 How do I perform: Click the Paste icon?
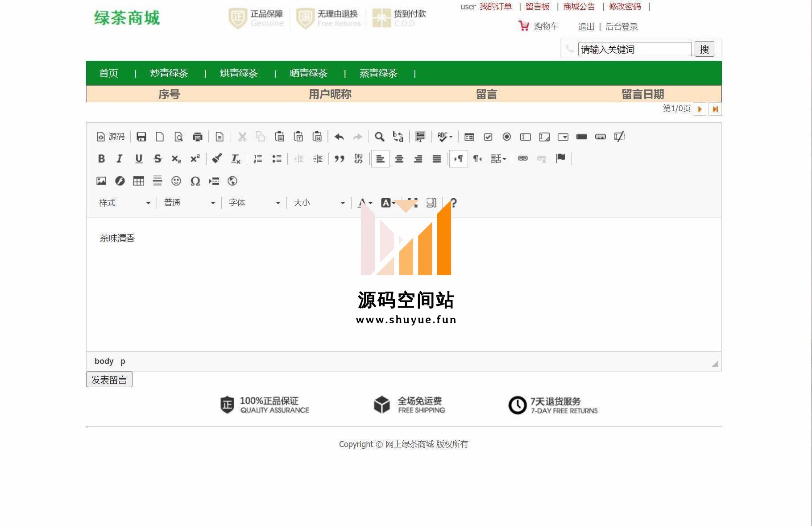(x=280, y=137)
